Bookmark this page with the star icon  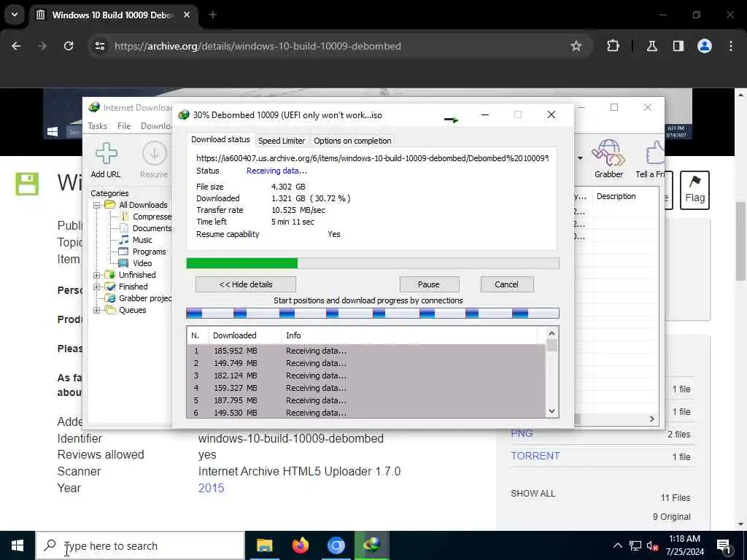[576, 46]
